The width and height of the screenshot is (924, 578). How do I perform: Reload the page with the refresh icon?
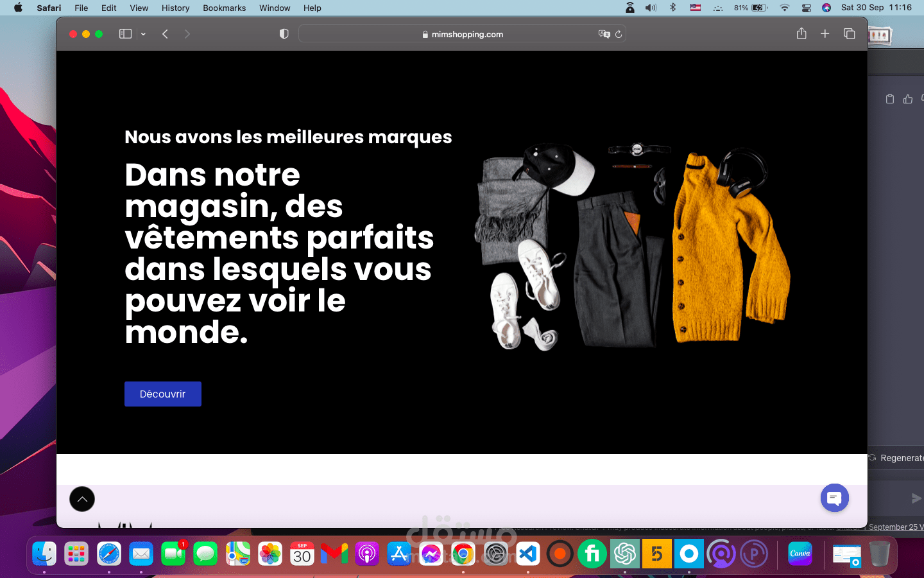619,34
